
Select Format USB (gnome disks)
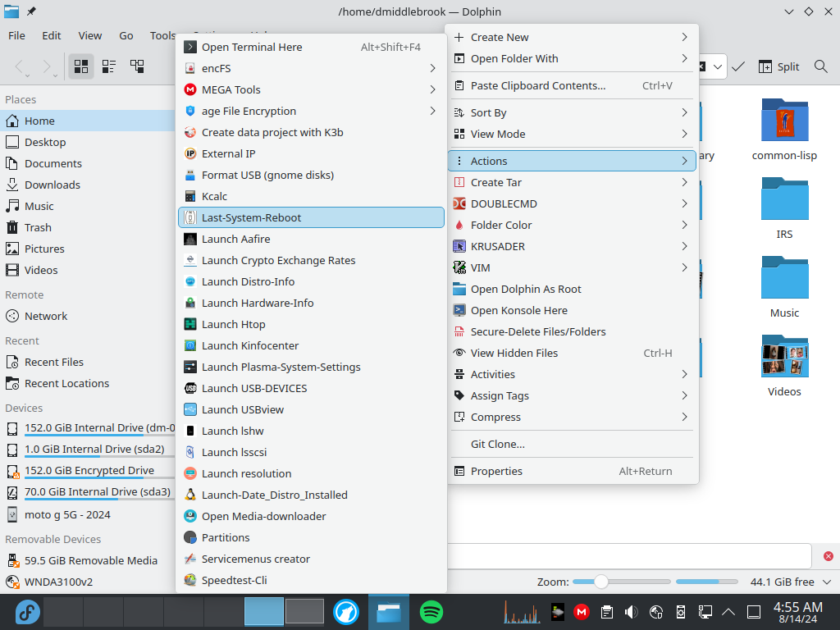[x=311, y=176]
